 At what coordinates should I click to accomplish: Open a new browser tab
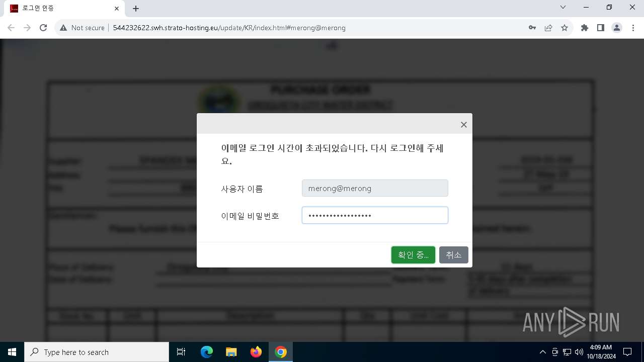pyautogui.click(x=136, y=8)
